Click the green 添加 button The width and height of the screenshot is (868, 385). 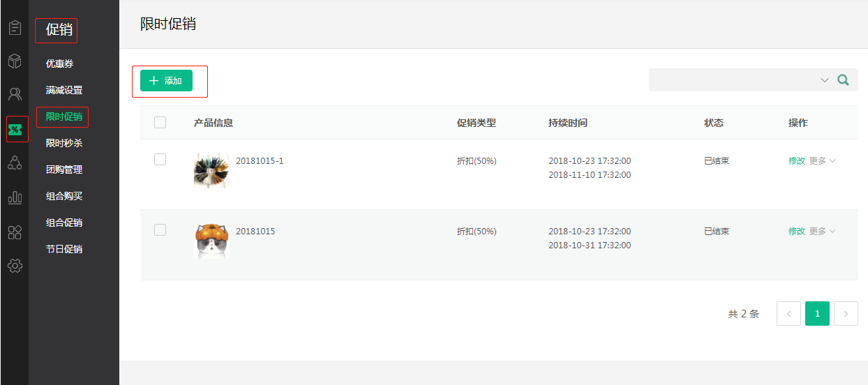[x=166, y=81]
